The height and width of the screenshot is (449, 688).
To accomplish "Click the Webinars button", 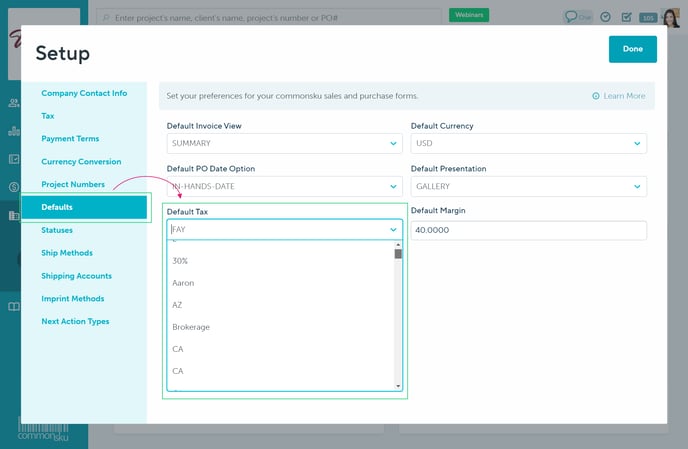I will click(468, 16).
